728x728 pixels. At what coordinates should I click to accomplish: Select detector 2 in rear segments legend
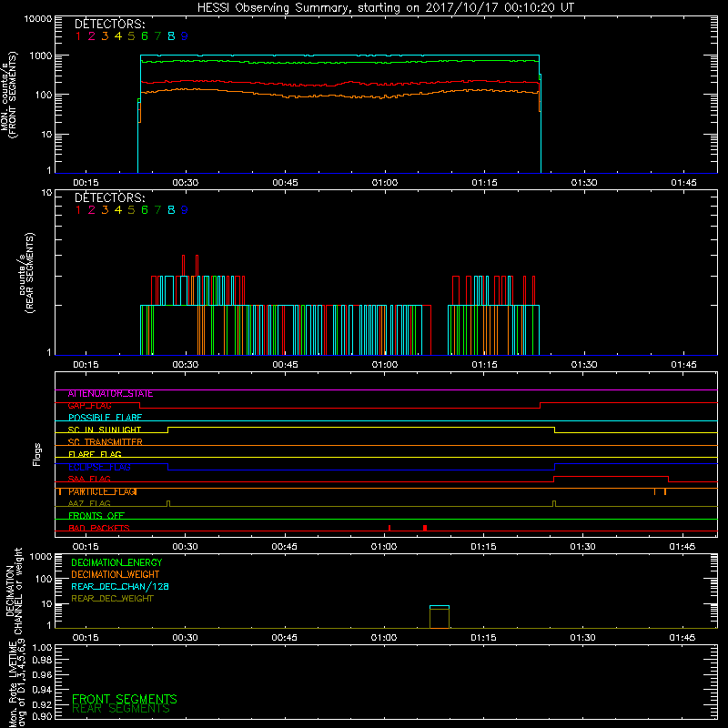(92, 210)
